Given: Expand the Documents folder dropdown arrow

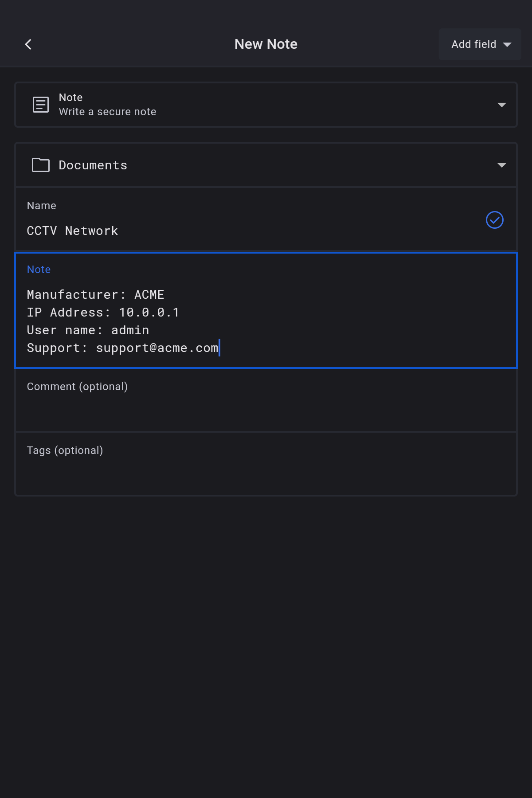Looking at the screenshot, I should point(501,165).
